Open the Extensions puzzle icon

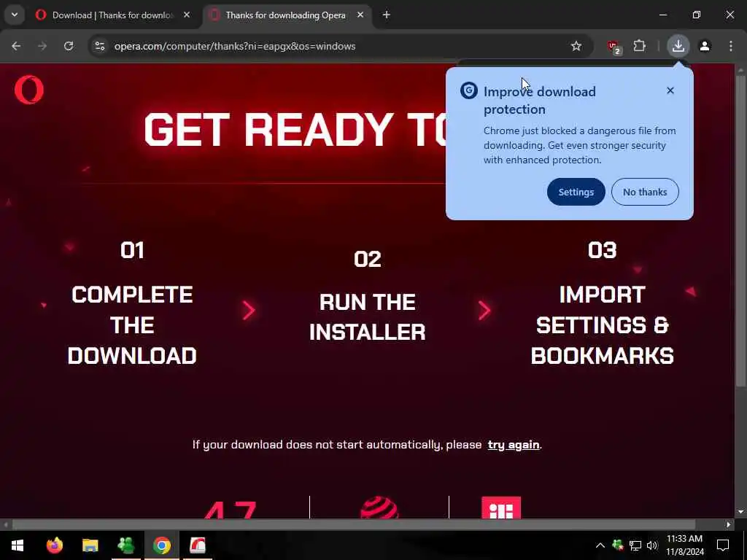click(639, 46)
